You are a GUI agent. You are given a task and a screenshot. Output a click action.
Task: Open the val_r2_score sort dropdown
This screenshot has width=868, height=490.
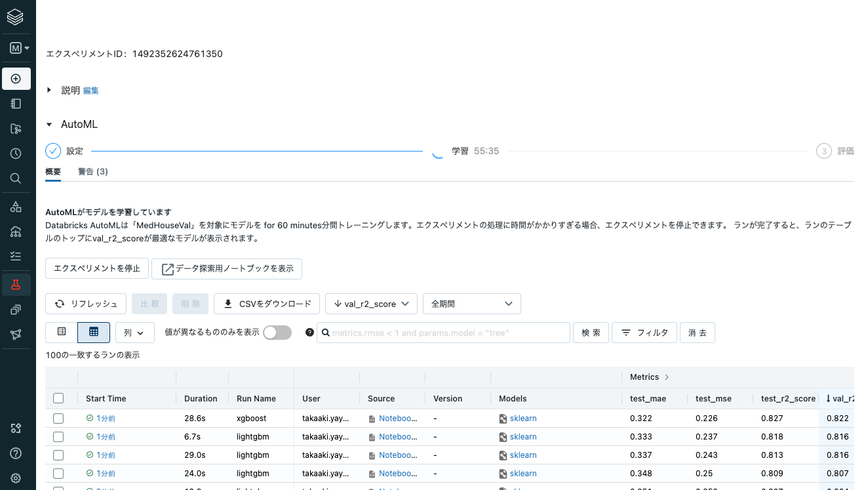point(371,304)
